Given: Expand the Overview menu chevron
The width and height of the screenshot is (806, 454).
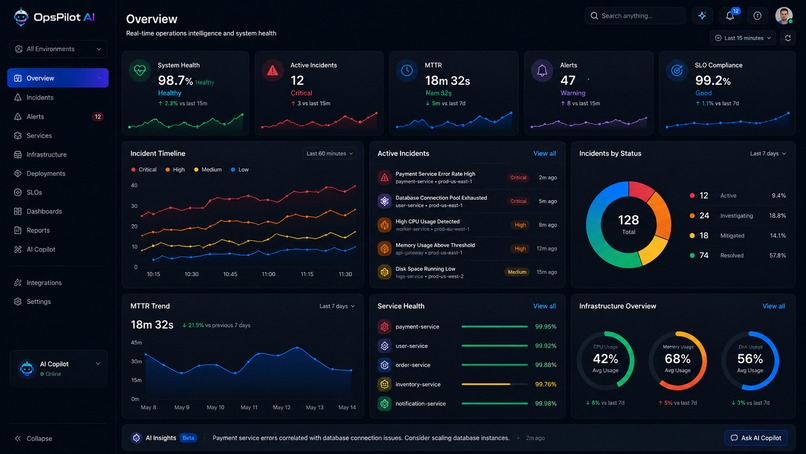Looking at the screenshot, I should 99,78.
